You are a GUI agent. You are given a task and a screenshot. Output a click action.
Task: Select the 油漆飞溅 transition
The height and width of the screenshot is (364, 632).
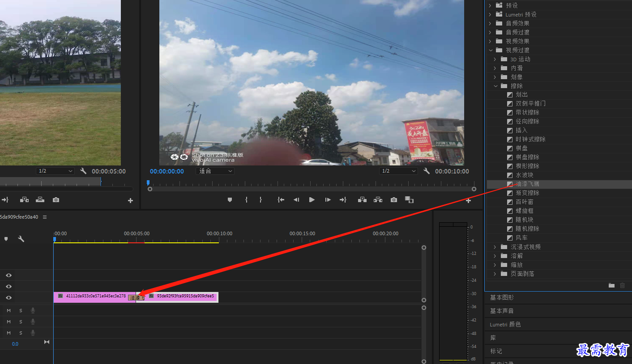tap(527, 184)
